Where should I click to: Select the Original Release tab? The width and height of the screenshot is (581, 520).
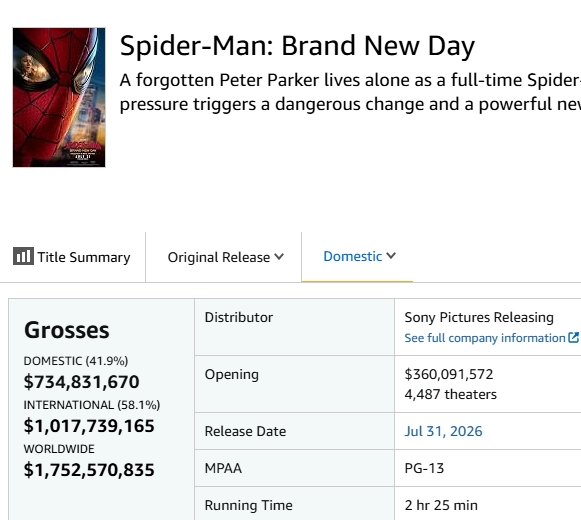[x=226, y=257]
